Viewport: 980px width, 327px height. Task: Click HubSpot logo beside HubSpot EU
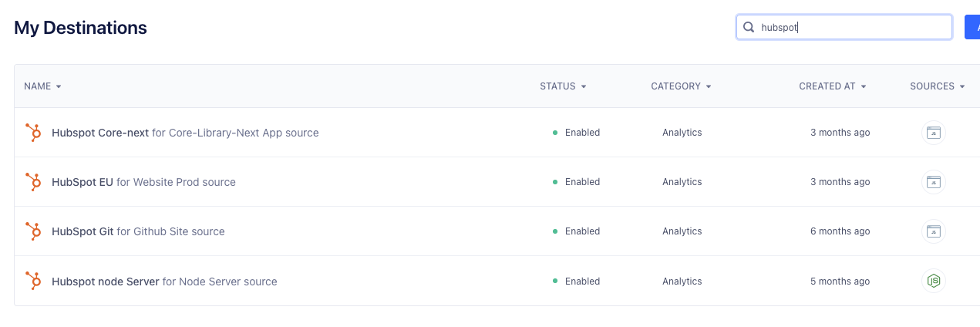(33, 182)
